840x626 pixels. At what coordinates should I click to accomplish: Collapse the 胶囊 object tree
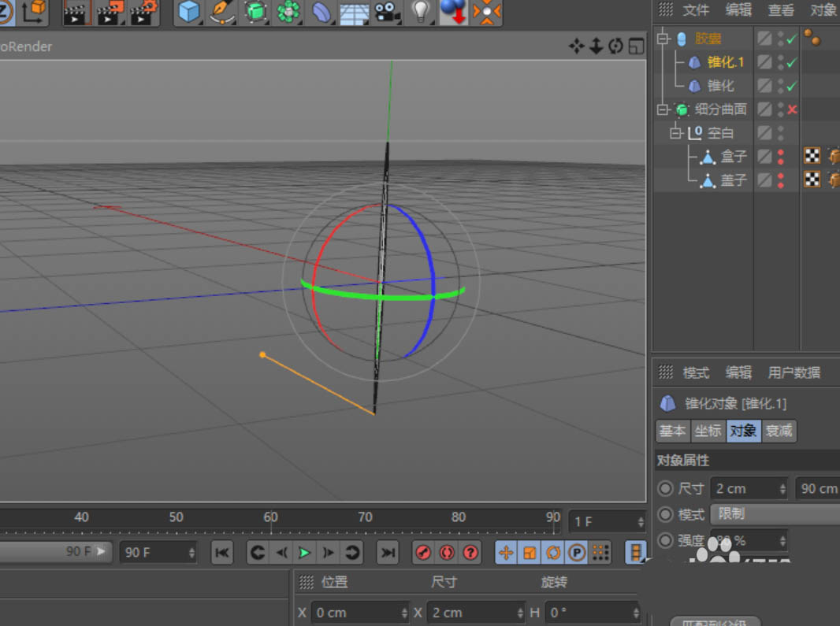pyautogui.click(x=662, y=39)
